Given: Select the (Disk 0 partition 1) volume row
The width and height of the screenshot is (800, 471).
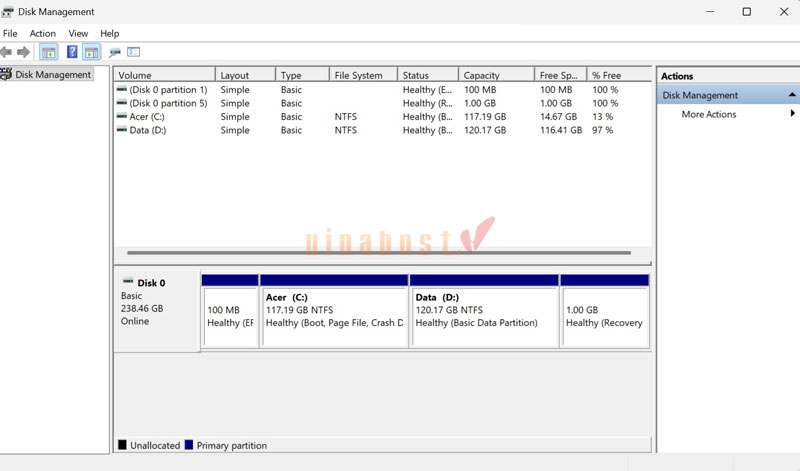Looking at the screenshot, I should tap(383, 89).
